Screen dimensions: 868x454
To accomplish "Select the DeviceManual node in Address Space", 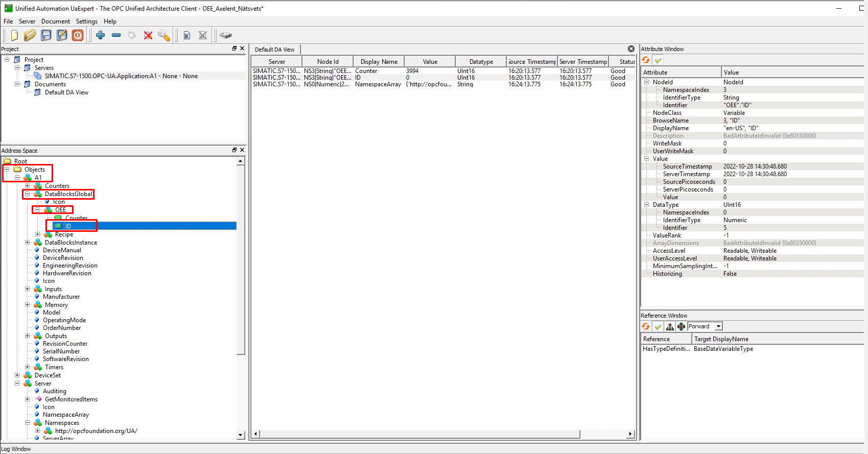I will click(x=62, y=250).
